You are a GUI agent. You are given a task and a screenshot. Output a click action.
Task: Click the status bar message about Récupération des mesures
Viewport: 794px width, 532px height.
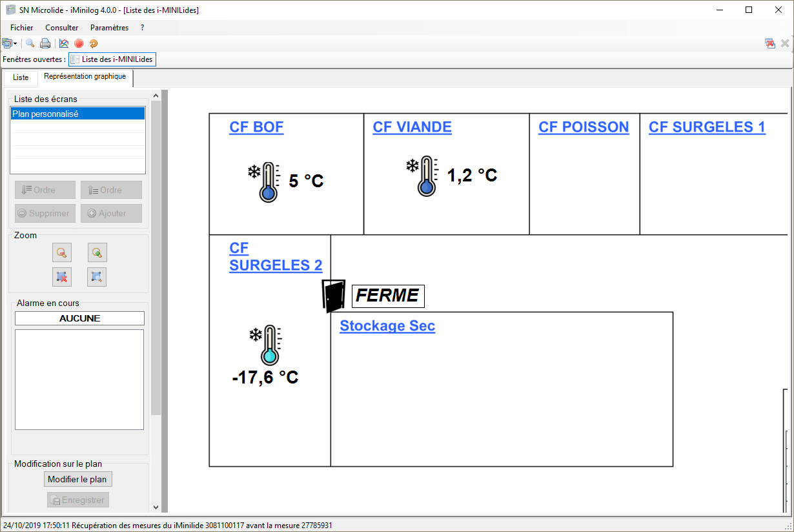168,526
